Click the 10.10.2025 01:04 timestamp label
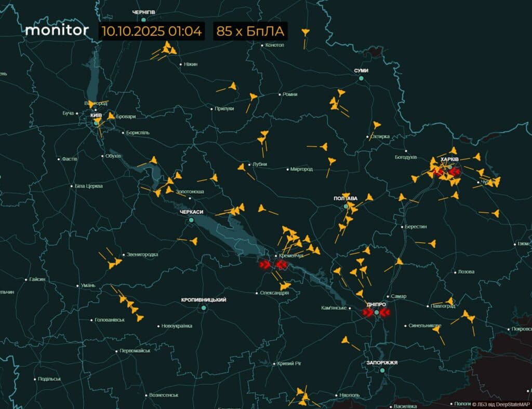532x409 pixels. 152,31
